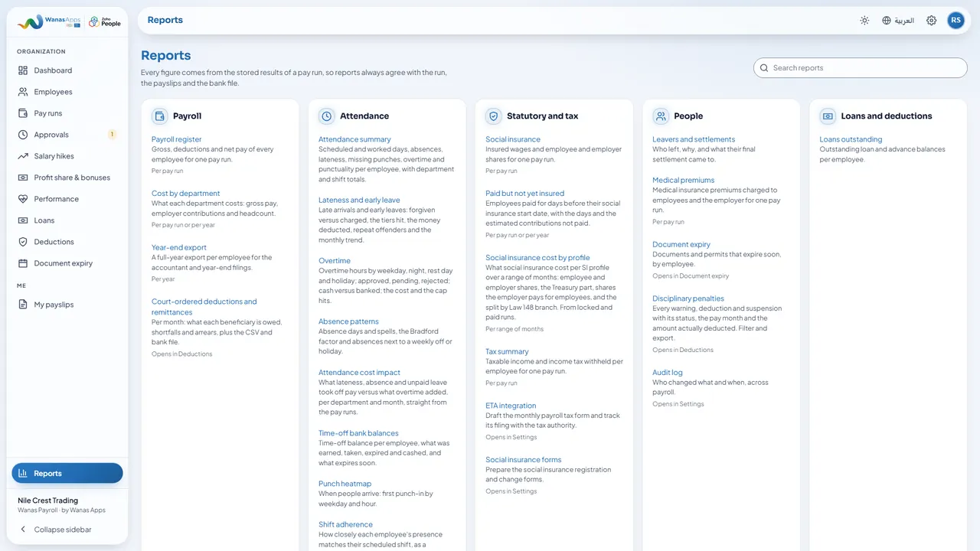Screen dimensions: 980x551
Task: Click the Statutory and tax shield icon
Action: click(x=494, y=116)
